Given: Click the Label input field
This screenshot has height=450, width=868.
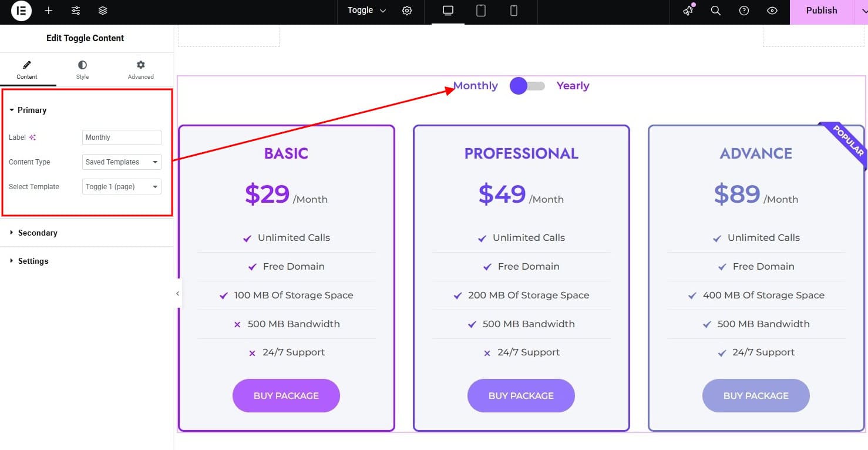Looking at the screenshot, I should point(122,137).
